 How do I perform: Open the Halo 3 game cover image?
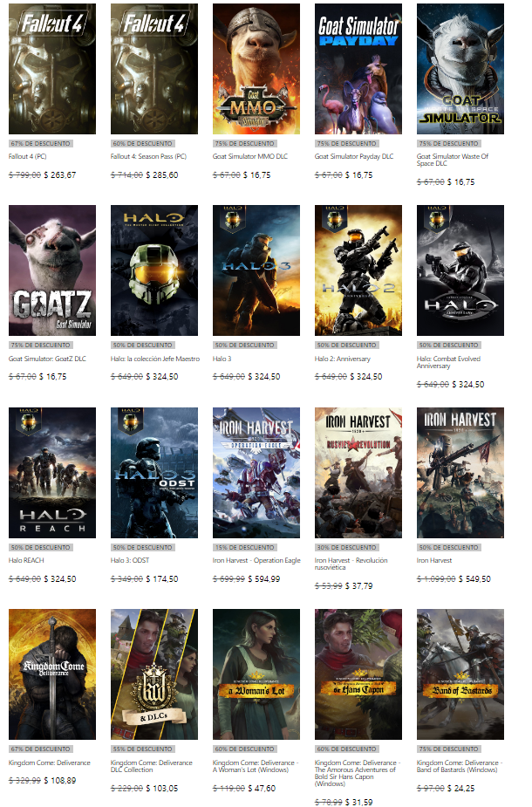click(256, 270)
